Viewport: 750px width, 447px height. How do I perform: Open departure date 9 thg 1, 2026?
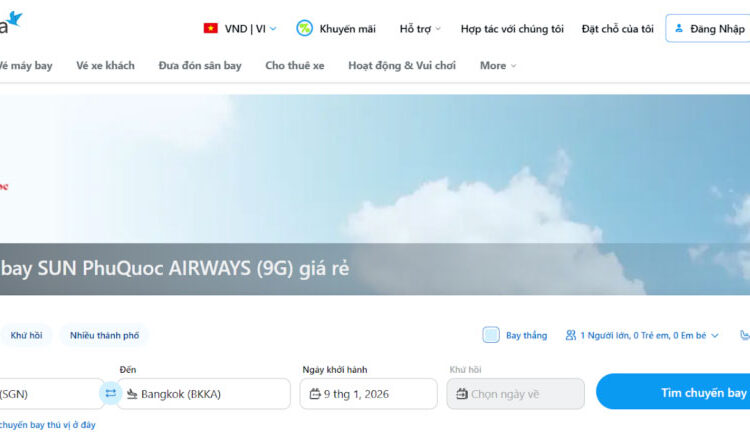point(368,394)
